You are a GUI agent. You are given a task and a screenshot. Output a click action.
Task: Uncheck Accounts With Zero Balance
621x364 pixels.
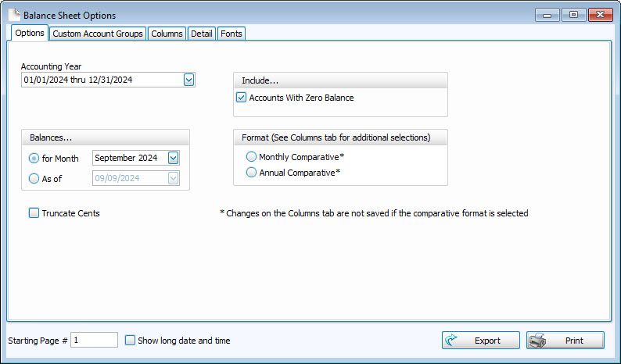(x=241, y=98)
